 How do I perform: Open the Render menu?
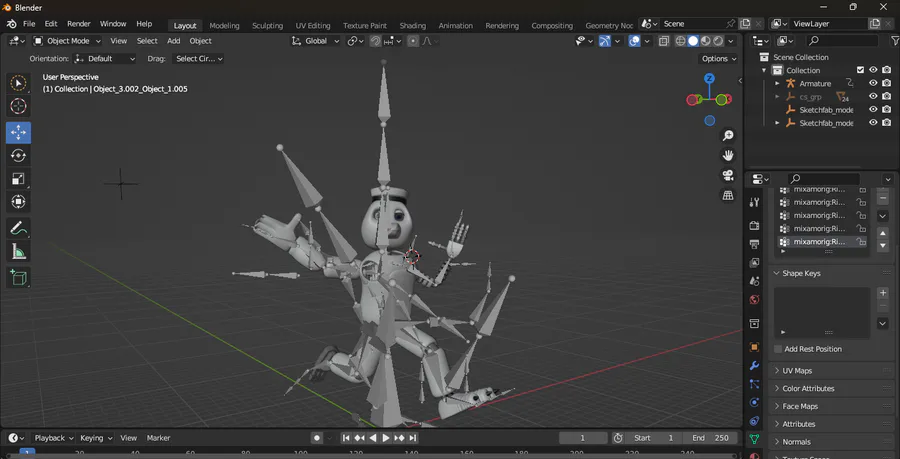[x=79, y=24]
